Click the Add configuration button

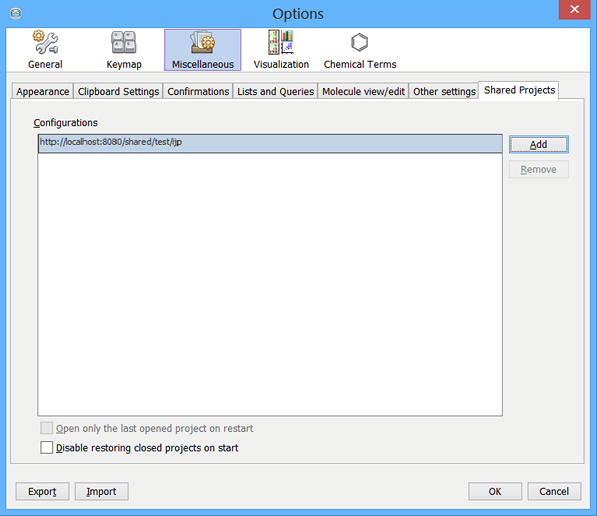539,145
